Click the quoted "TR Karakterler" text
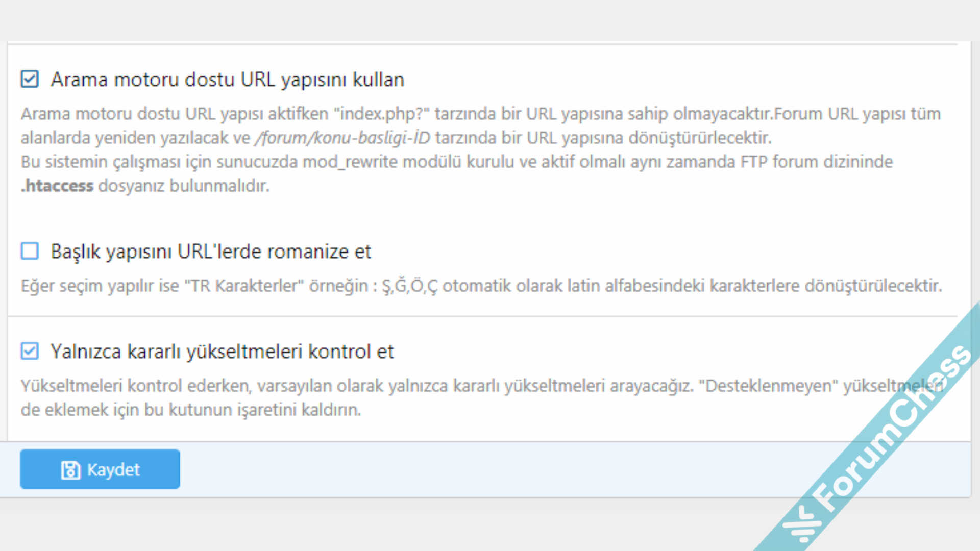980x551 pixels. click(244, 286)
